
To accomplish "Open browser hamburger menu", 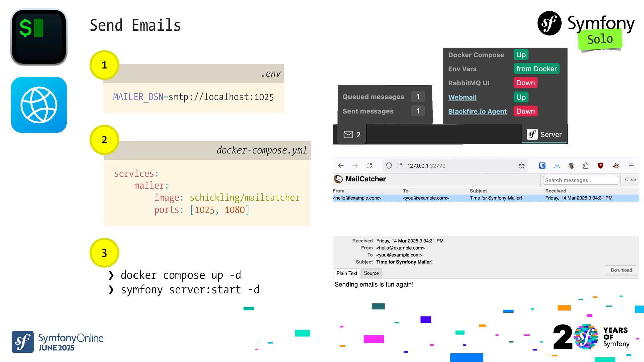I will pos(631,165).
